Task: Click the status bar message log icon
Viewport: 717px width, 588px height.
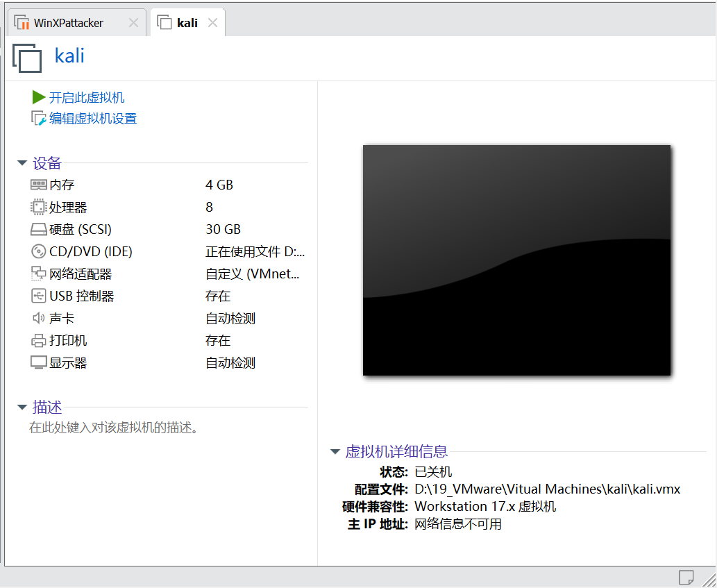Action: (x=686, y=578)
